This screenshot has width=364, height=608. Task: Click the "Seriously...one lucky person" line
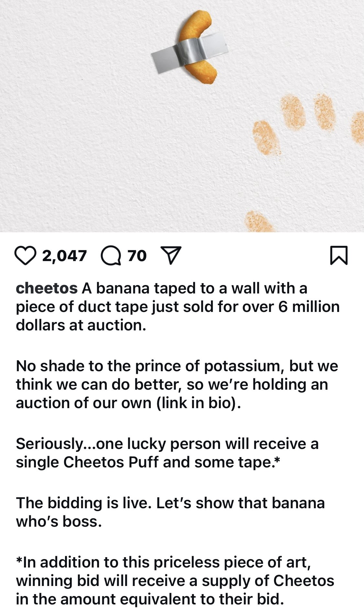(167, 444)
